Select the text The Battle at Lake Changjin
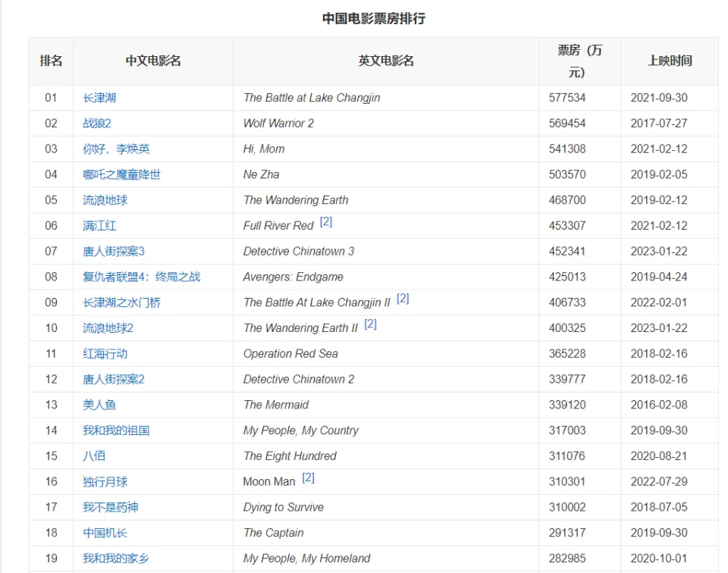Image resolution: width=728 pixels, height=573 pixels. click(x=312, y=98)
